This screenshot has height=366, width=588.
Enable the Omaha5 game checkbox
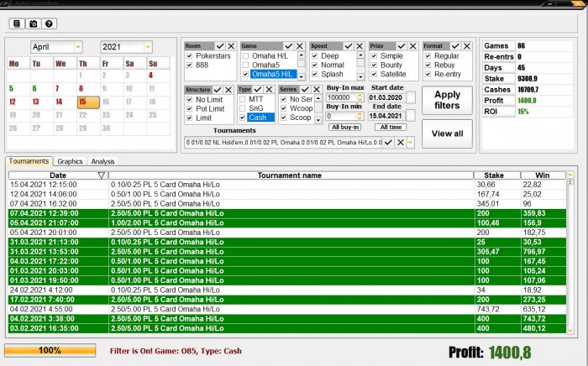[x=245, y=65]
